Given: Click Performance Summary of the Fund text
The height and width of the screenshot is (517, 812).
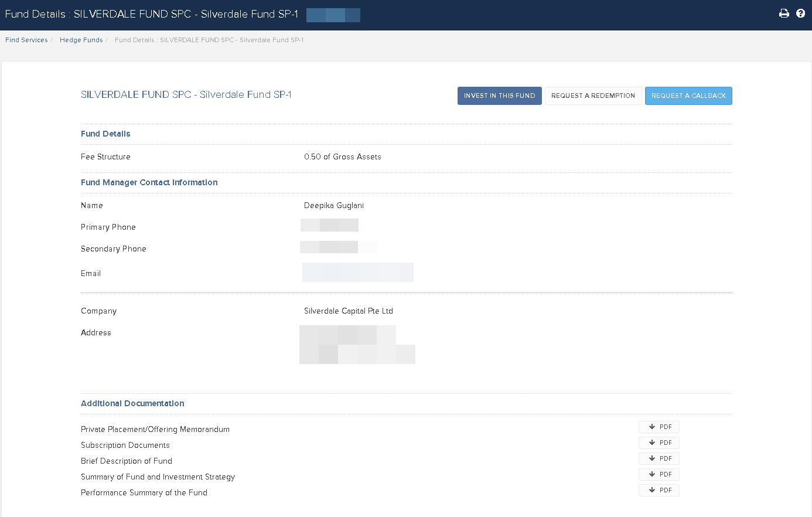Looking at the screenshot, I should click(x=144, y=492).
